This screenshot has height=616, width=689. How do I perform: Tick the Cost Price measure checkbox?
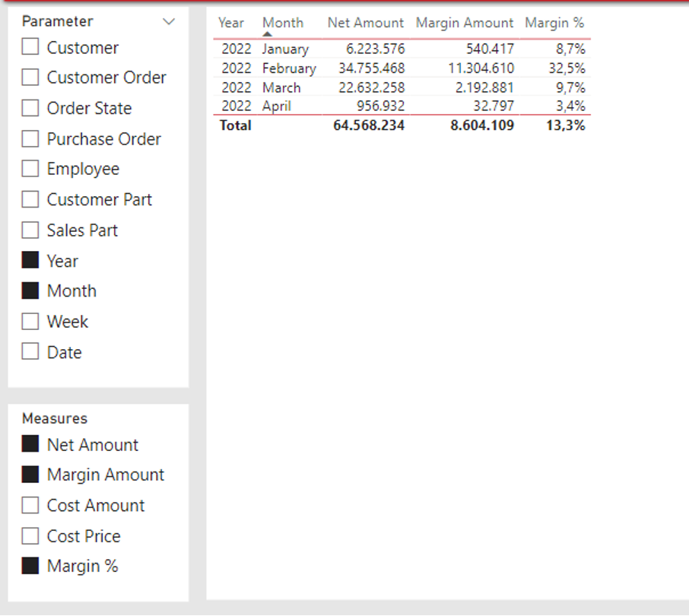coord(30,535)
